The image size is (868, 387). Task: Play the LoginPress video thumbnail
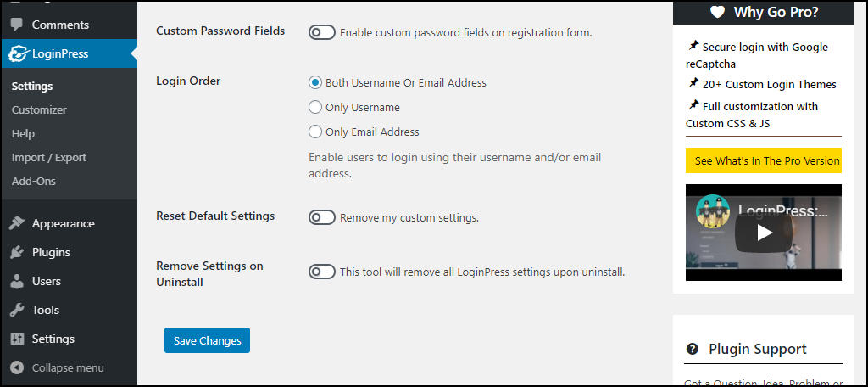764,233
